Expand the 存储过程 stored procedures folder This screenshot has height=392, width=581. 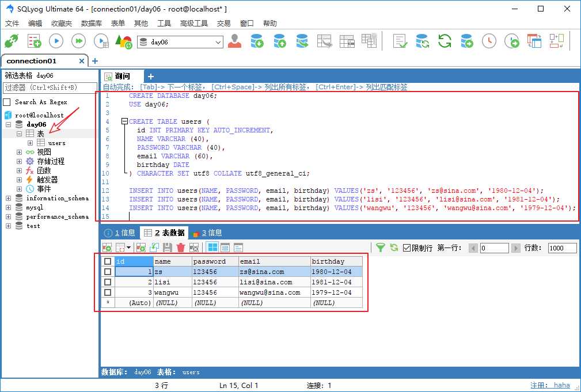[x=19, y=162]
